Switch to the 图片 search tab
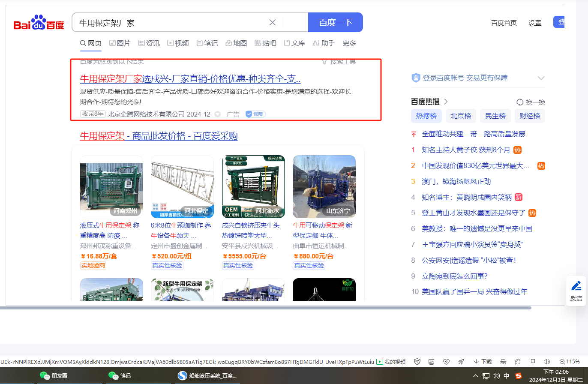588x384 pixels. 120,43
